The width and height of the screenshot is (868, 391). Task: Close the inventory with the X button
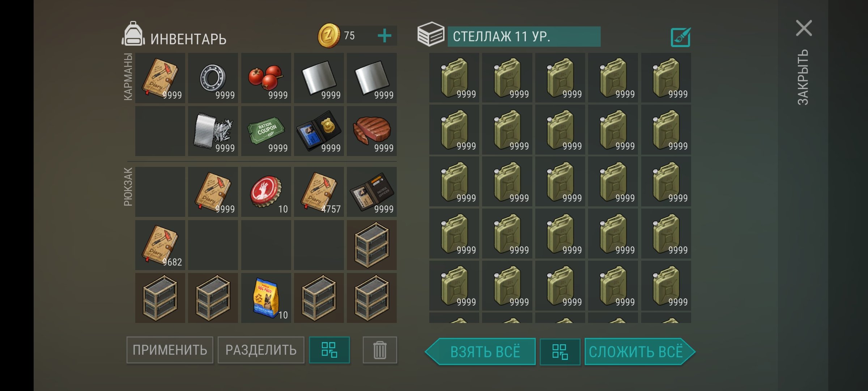(804, 28)
